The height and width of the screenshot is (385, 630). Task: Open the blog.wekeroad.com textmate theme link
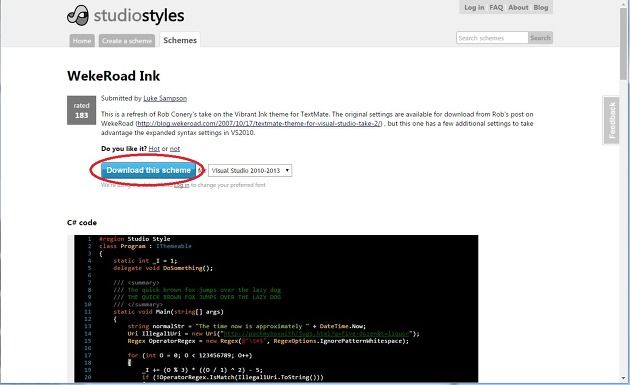(259, 123)
